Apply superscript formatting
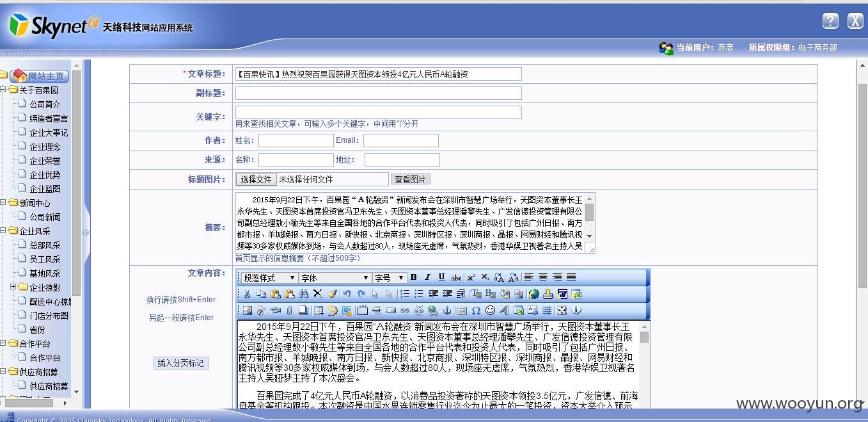The height and width of the screenshot is (422, 868). [471, 277]
